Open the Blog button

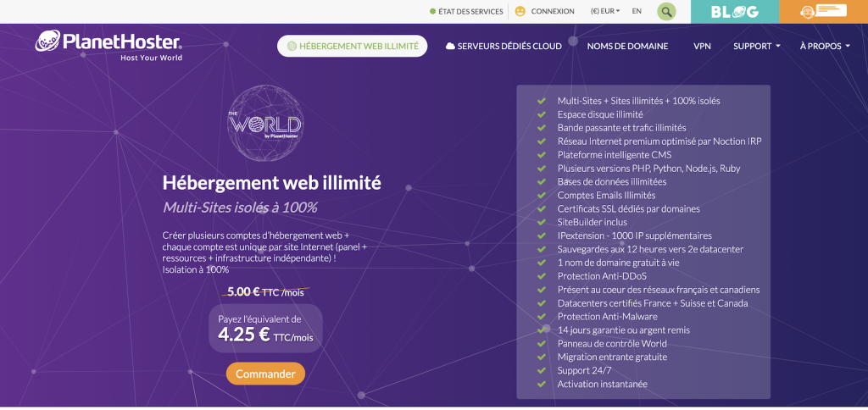point(735,11)
